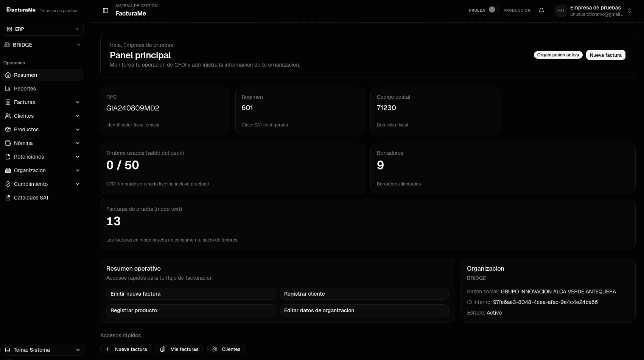Click the BRIDGE building icon
This screenshot has width=644, height=360.
pyautogui.click(x=7, y=45)
